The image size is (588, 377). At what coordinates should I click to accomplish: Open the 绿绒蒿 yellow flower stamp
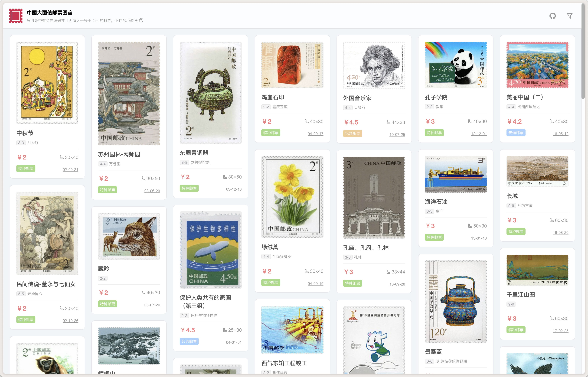coord(292,197)
